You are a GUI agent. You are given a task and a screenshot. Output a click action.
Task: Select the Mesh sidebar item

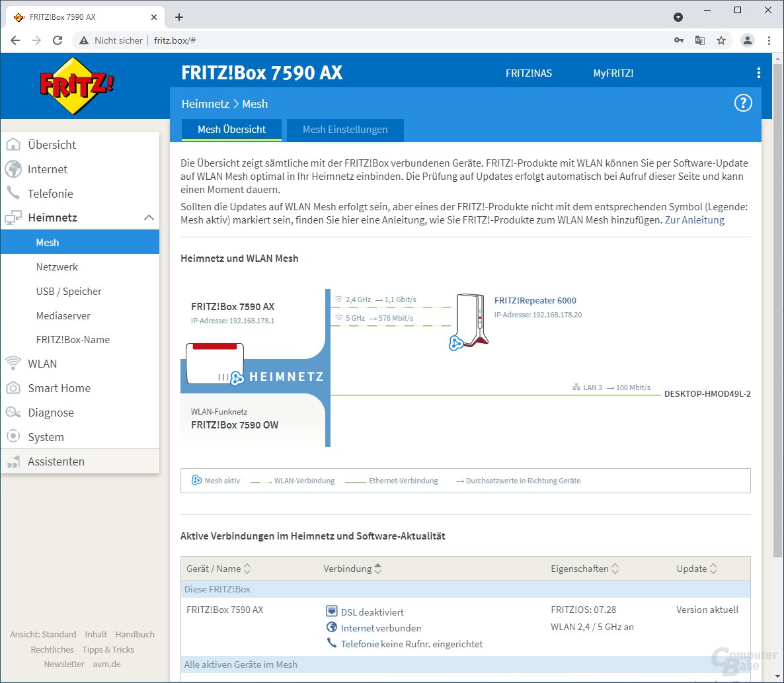[x=80, y=242]
